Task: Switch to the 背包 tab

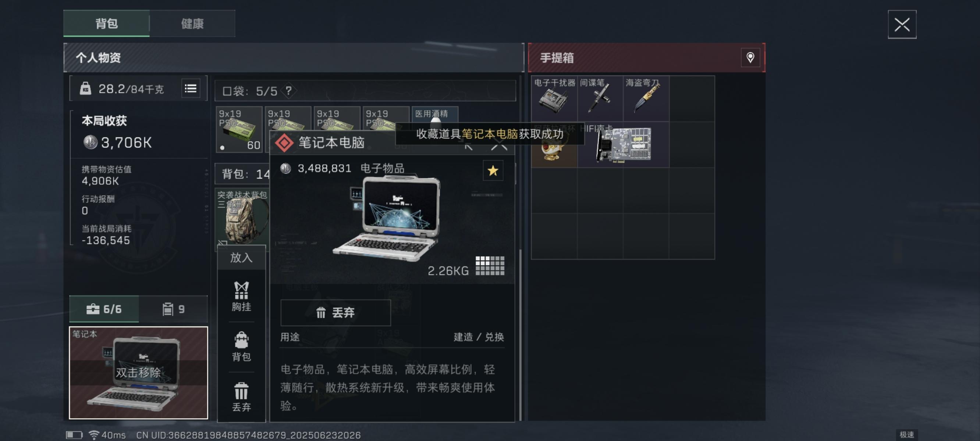Action: [x=107, y=24]
